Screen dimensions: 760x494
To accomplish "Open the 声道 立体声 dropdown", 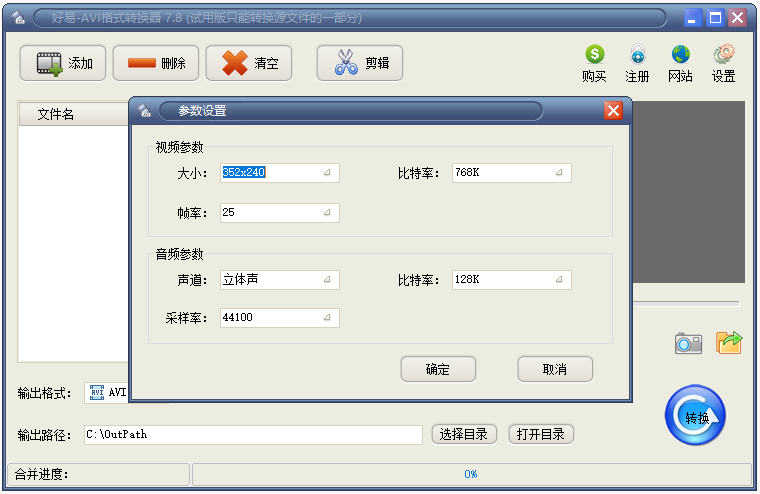I will tap(280, 280).
